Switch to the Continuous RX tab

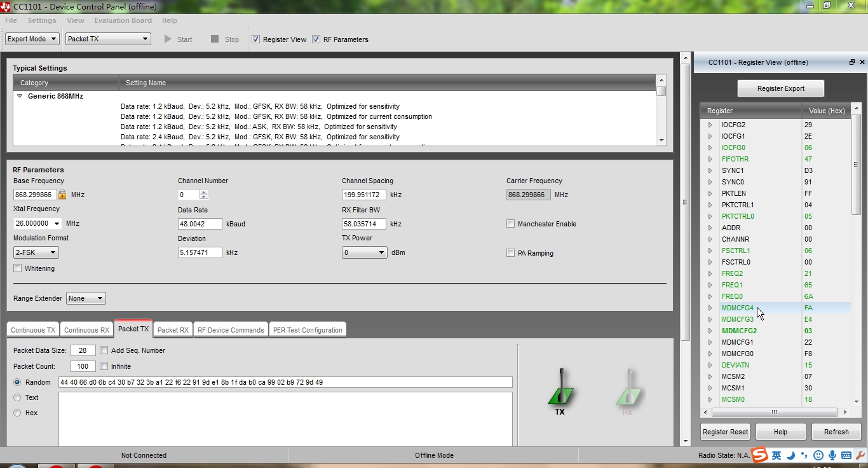coord(86,330)
